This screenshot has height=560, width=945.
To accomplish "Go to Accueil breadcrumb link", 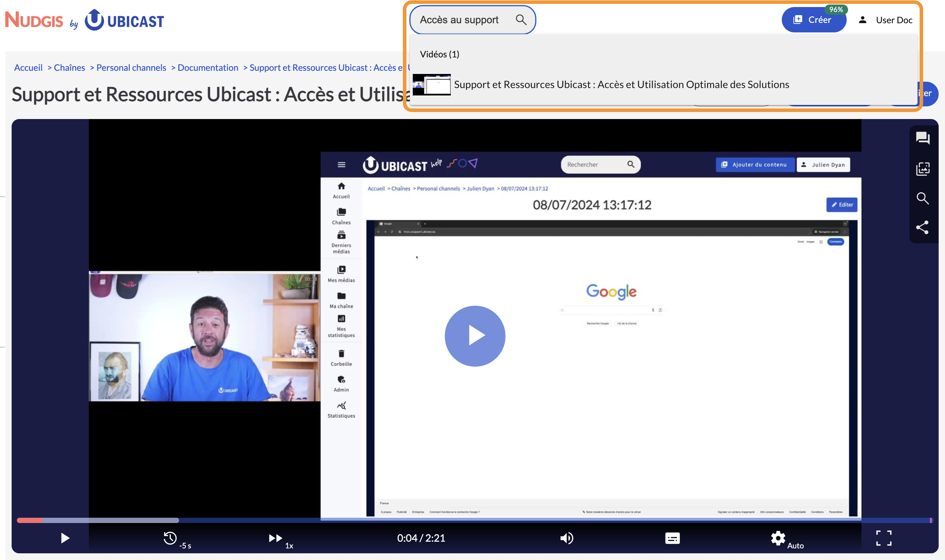I will click(28, 68).
